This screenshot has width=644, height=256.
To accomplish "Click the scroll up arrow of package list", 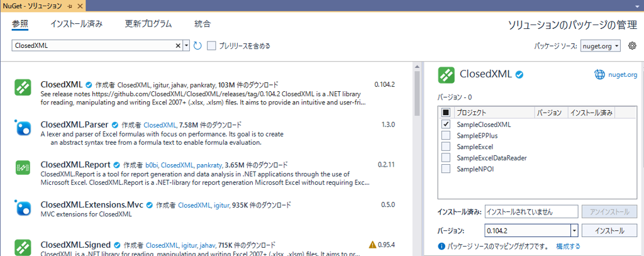I will [x=417, y=67].
